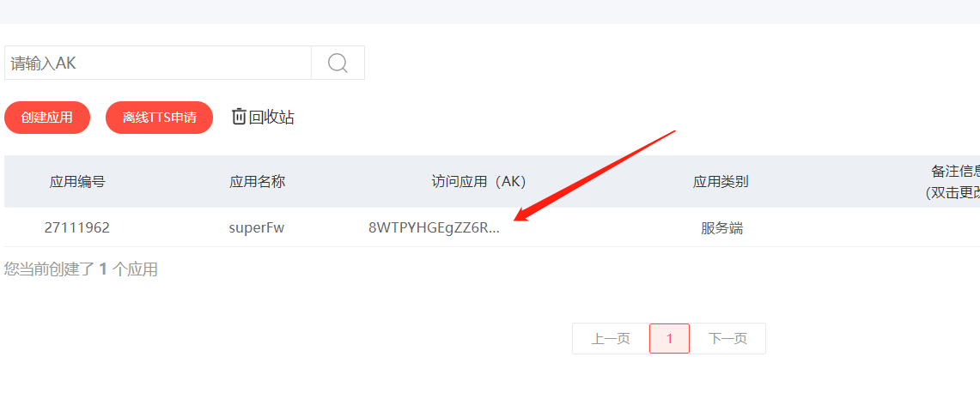The width and height of the screenshot is (980, 393).
Task: Click the 访问应用（AK）column header
Action: [478, 182]
